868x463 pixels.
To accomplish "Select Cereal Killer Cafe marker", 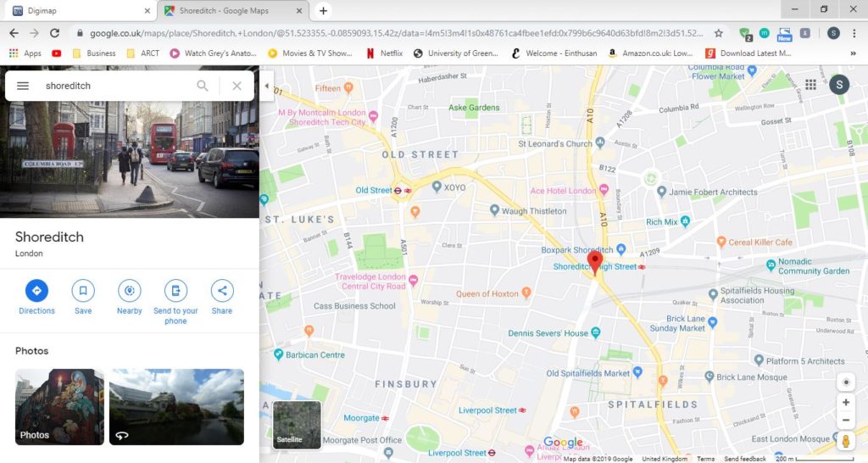I will [x=721, y=242].
